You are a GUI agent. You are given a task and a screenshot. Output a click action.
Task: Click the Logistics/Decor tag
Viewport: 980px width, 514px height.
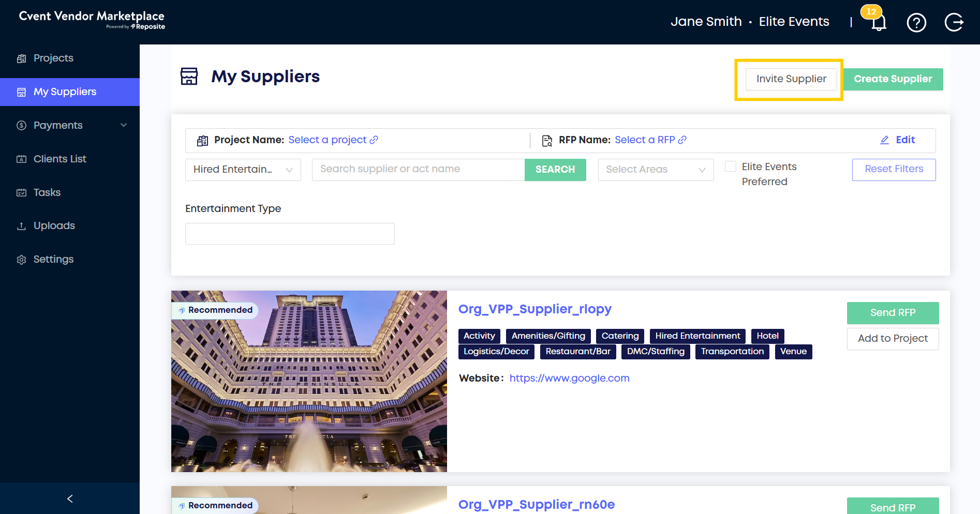(x=496, y=352)
